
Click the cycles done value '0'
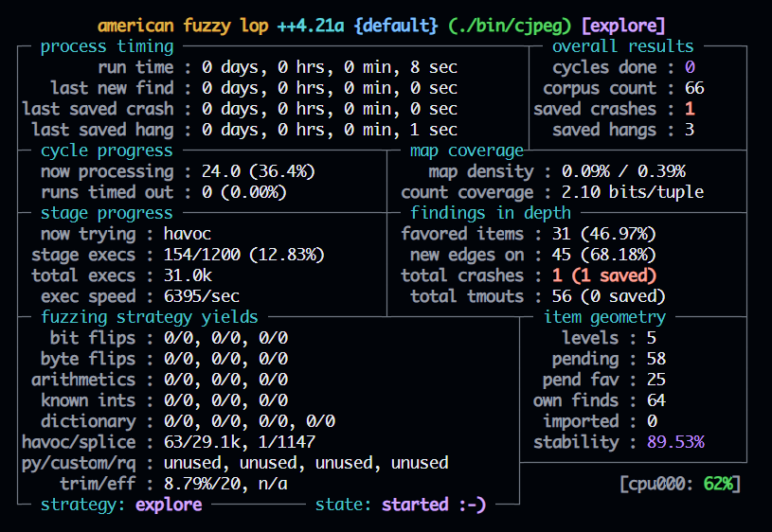pyautogui.click(x=690, y=67)
